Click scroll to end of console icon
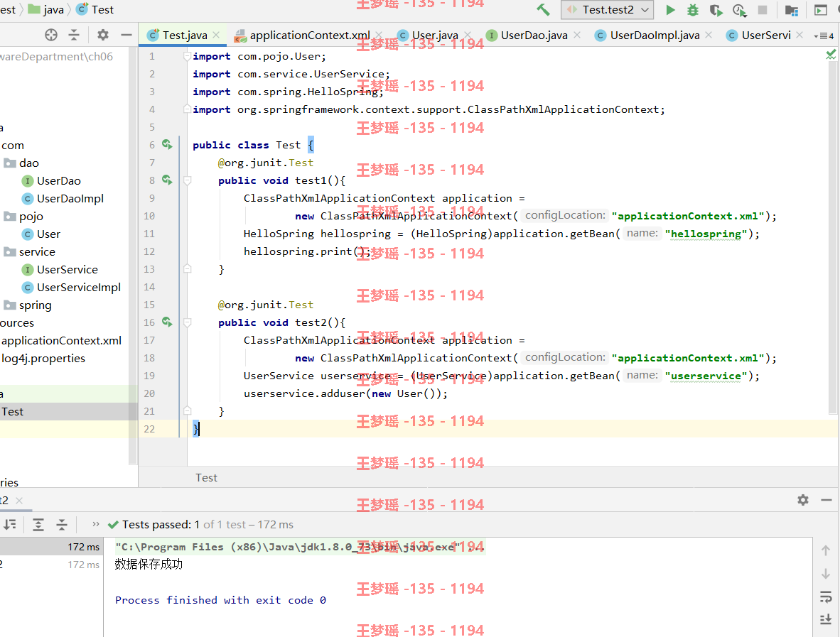The image size is (840, 637). pyautogui.click(x=826, y=620)
